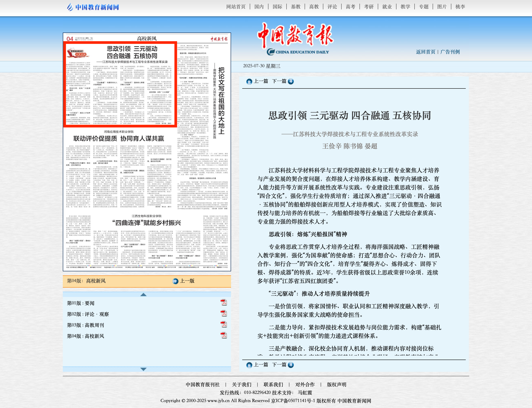Click the 联动评价促提质 article on page image
532x408 pixels.
(x=119, y=139)
